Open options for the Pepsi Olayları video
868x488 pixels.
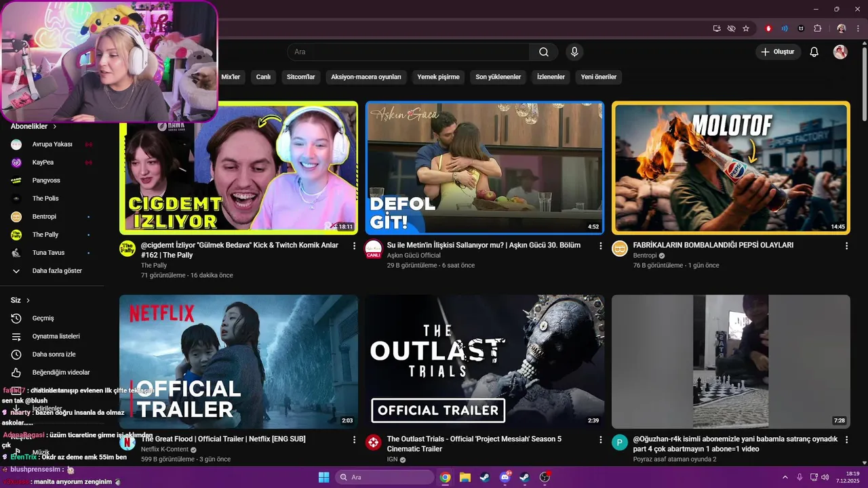[846, 246]
